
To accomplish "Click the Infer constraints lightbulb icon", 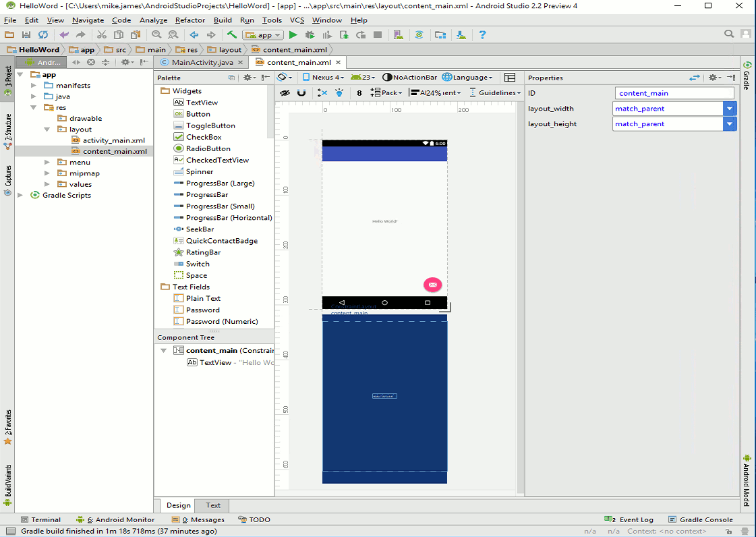I will [339, 92].
